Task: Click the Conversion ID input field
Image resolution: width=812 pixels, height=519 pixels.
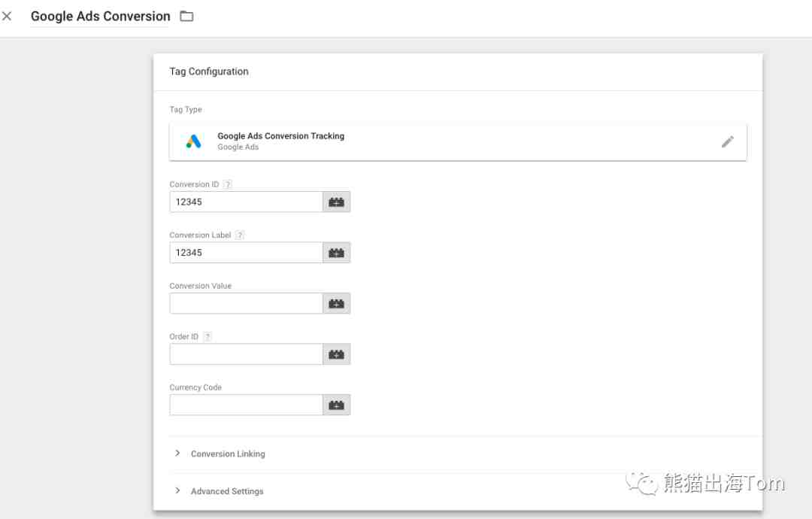Action: click(246, 202)
